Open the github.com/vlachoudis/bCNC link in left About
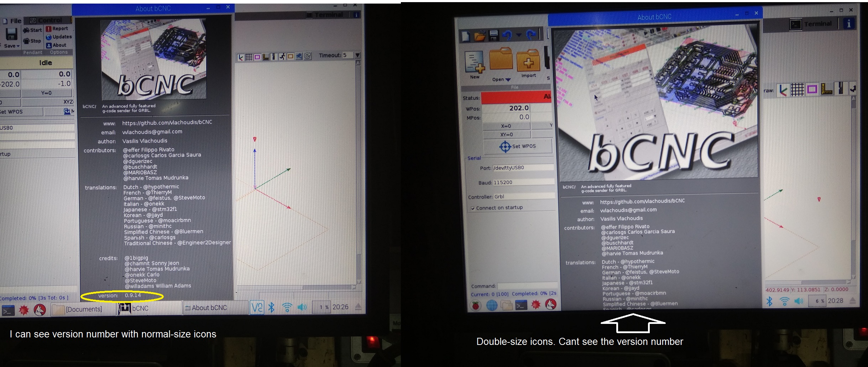The width and height of the screenshot is (868, 367). coord(167,122)
